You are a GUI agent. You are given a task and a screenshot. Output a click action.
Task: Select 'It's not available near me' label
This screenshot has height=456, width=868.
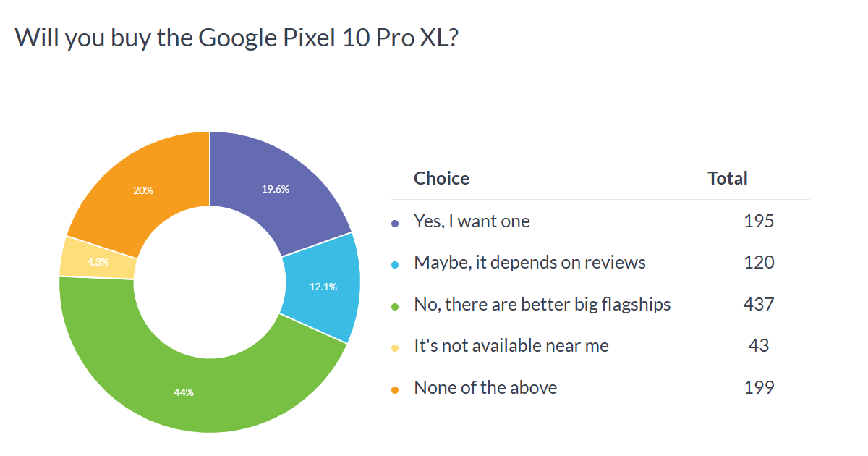point(511,346)
